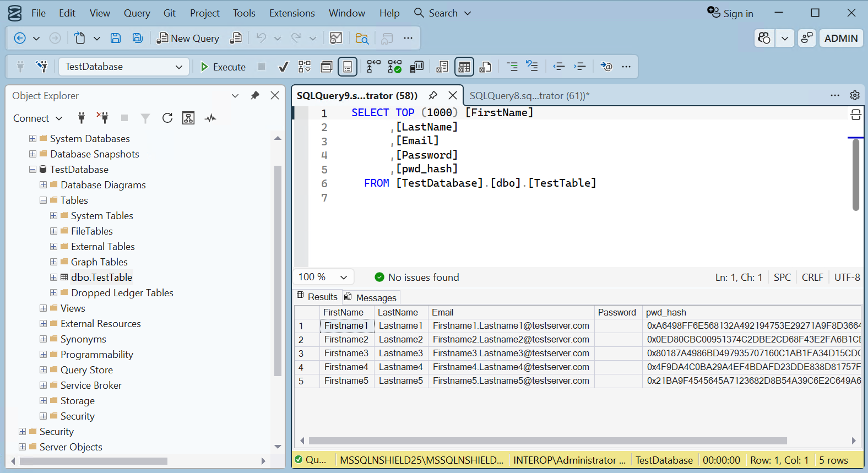Open the Git menu

pos(170,13)
